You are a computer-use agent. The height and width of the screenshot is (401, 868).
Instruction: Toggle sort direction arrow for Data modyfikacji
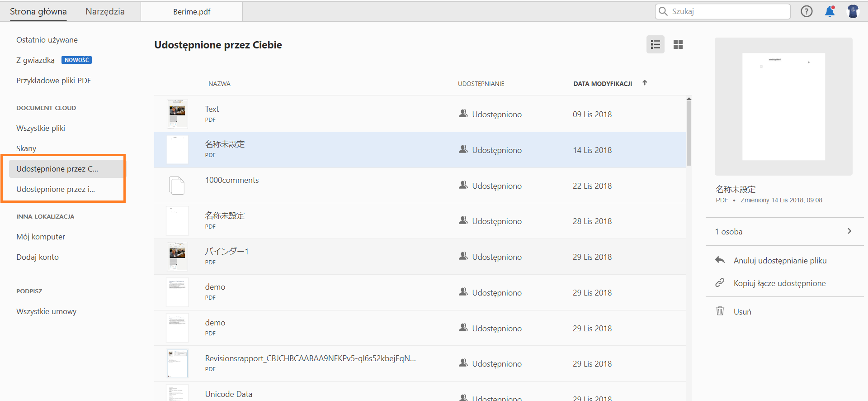[645, 83]
